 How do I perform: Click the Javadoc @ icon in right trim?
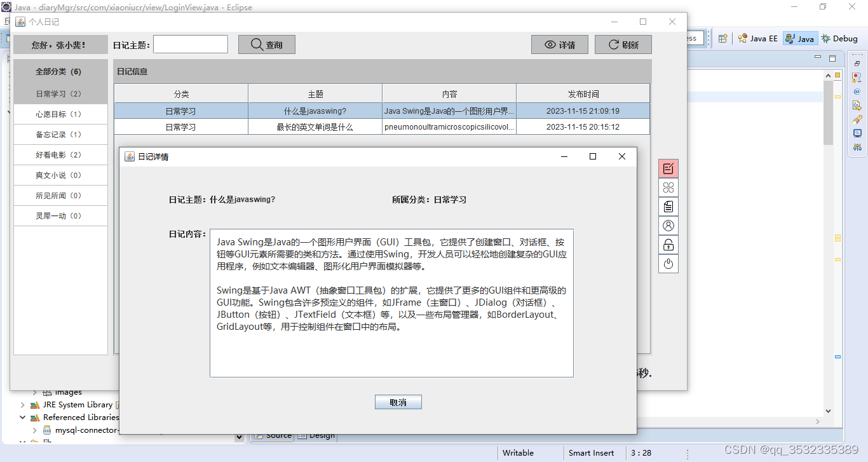pyautogui.click(x=857, y=91)
